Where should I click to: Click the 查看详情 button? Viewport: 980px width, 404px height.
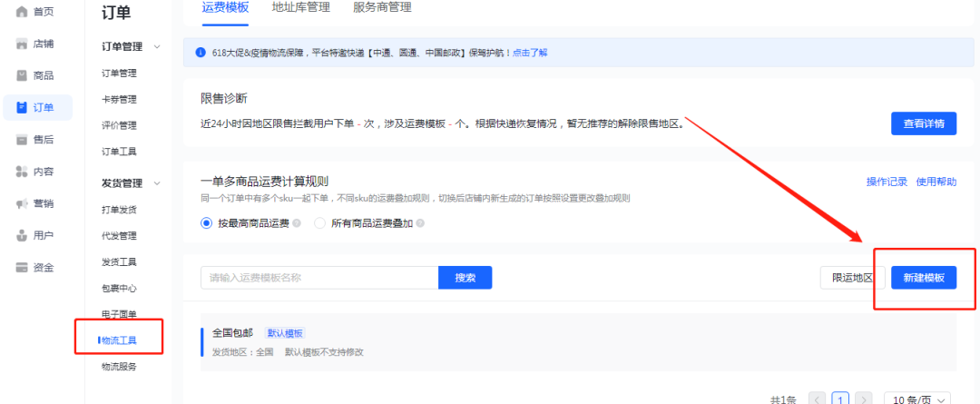click(x=924, y=123)
